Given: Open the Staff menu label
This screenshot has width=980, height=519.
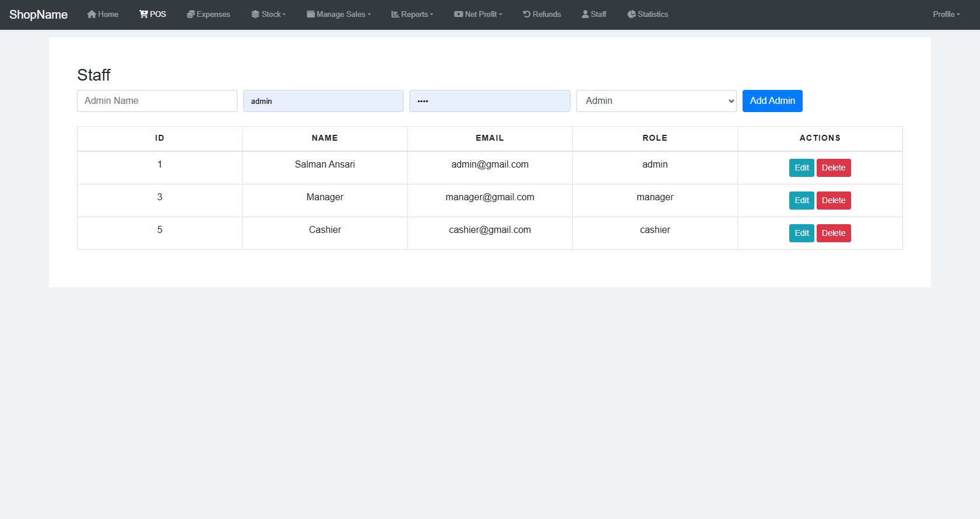Looking at the screenshot, I should point(598,14).
